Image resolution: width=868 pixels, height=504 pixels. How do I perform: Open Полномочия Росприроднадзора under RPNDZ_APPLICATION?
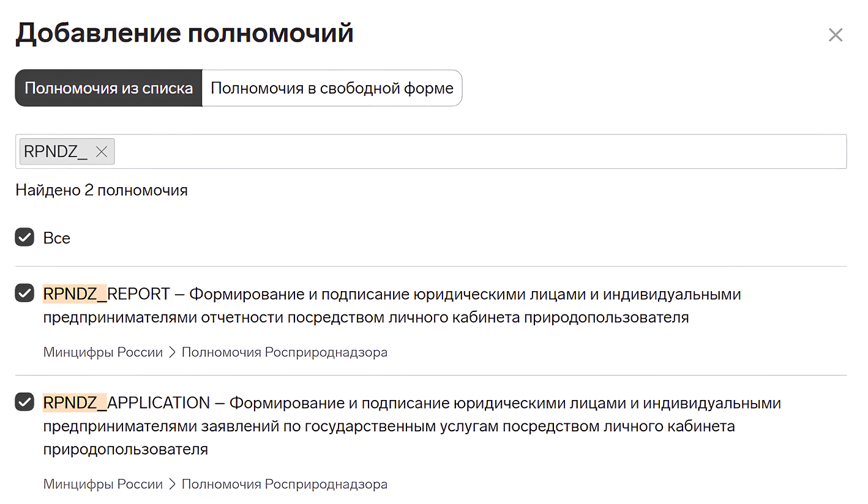[x=285, y=484]
